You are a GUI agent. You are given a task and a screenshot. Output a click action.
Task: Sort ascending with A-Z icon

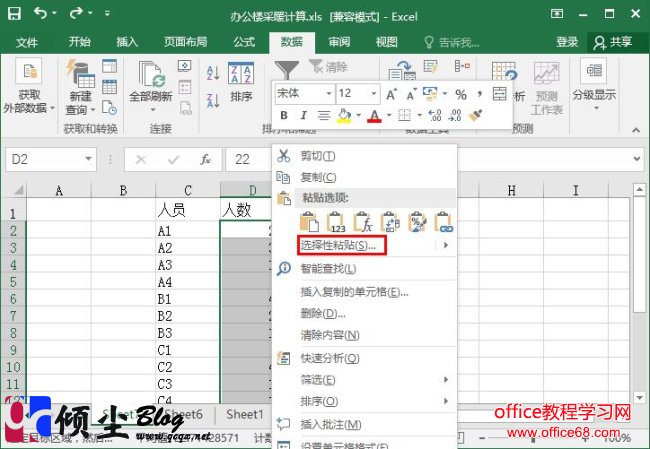(x=213, y=73)
